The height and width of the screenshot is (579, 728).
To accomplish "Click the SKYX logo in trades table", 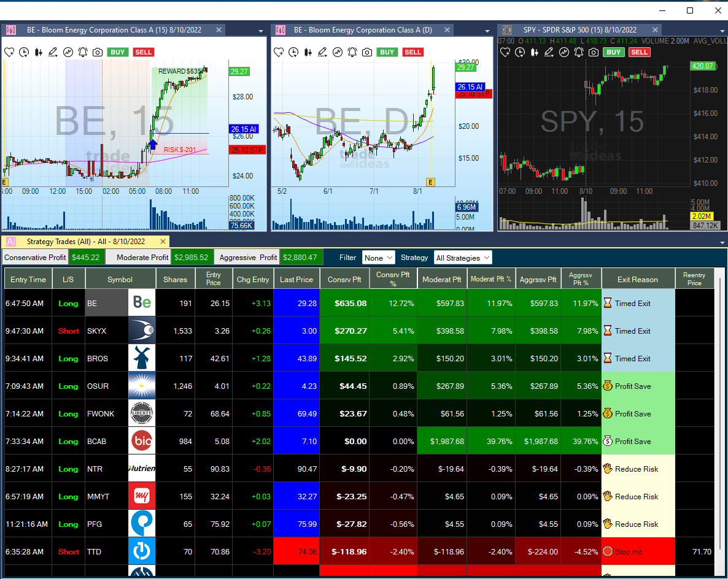I will pyautogui.click(x=142, y=331).
